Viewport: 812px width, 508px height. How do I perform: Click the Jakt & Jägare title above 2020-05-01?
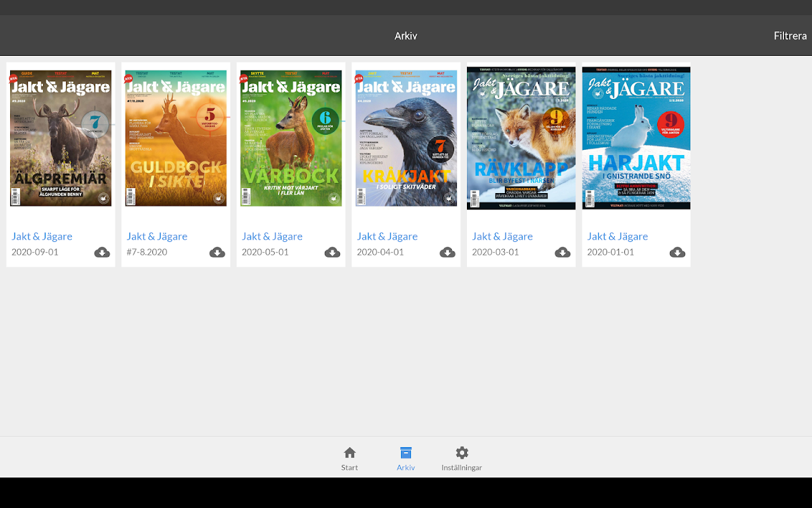pyautogui.click(x=272, y=236)
